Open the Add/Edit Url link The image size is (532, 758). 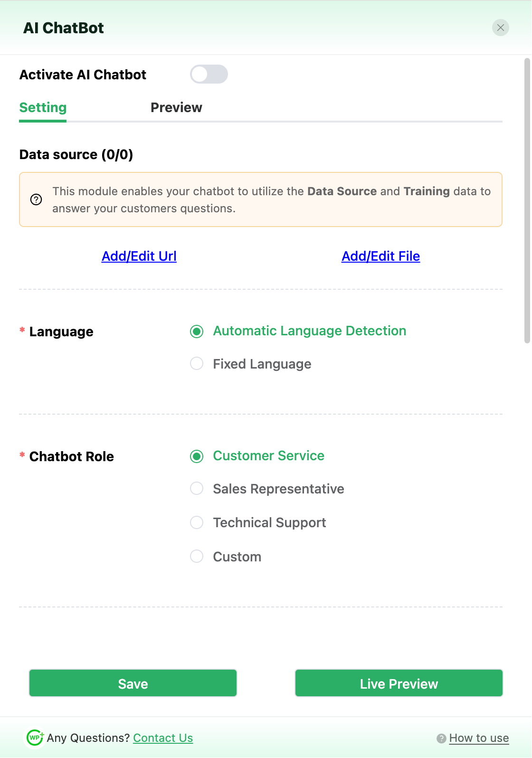tap(139, 256)
